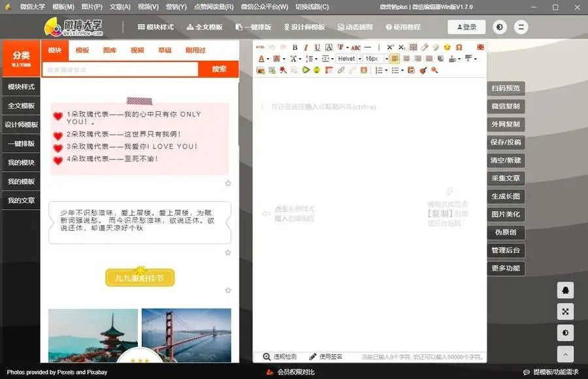This screenshot has width=588, height=379.
Task: Click the 违规检测 magnifier icon
Action: (267, 357)
